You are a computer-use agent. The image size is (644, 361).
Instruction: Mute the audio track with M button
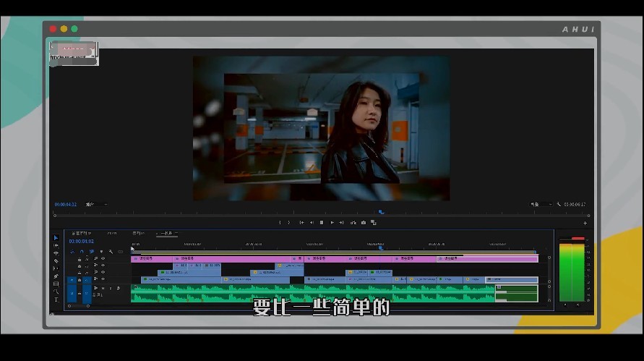(x=103, y=288)
